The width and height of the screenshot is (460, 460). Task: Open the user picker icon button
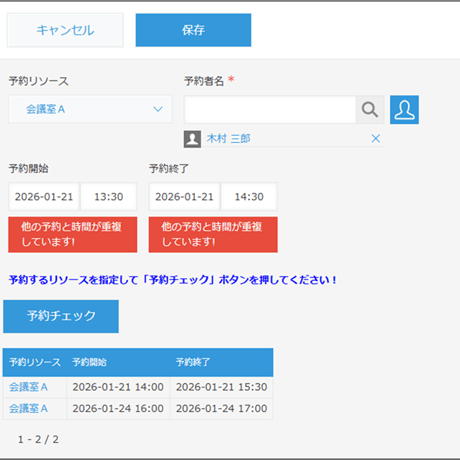[404, 110]
